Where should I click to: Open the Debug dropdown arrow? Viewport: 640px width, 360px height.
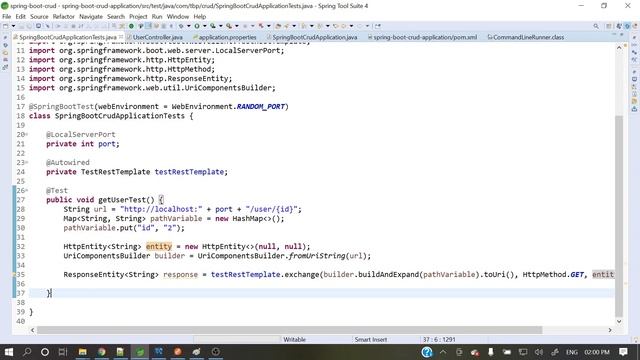pyautogui.click(x=189, y=26)
